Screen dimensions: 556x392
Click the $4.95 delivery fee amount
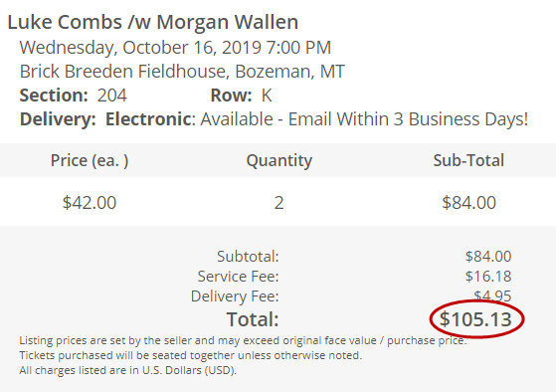[492, 295]
